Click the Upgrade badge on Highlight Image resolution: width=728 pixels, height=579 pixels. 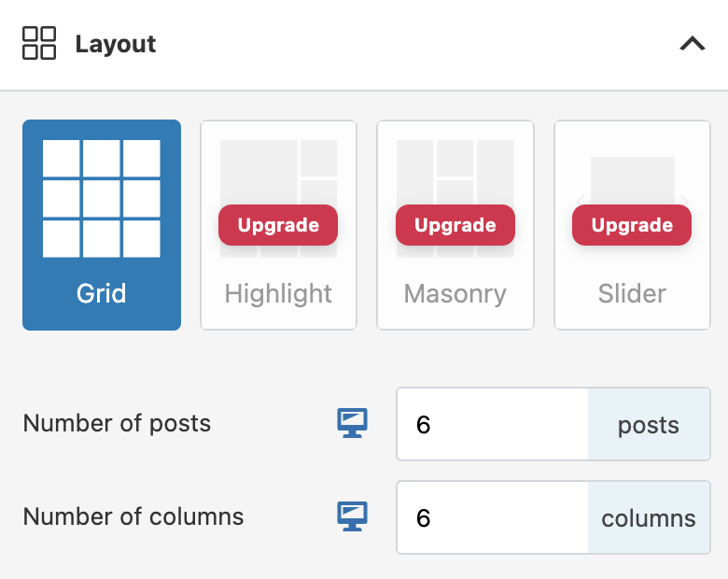pos(278,225)
